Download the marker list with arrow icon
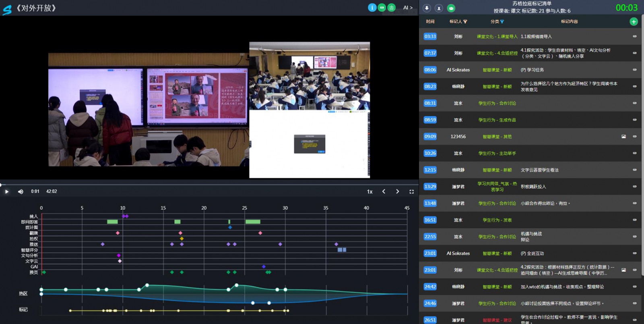 pyautogui.click(x=427, y=8)
